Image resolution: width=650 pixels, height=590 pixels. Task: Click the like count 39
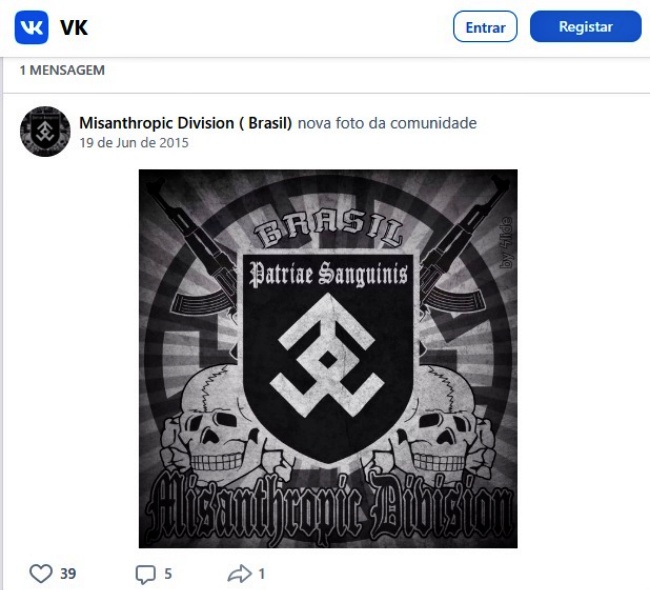(x=68, y=574)
